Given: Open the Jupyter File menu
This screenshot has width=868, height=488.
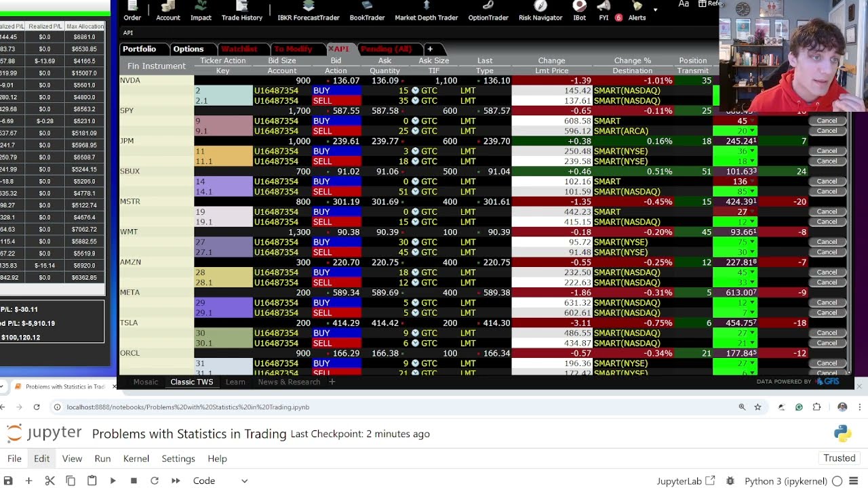Looking at the screenshot, I should click(14, 458).
